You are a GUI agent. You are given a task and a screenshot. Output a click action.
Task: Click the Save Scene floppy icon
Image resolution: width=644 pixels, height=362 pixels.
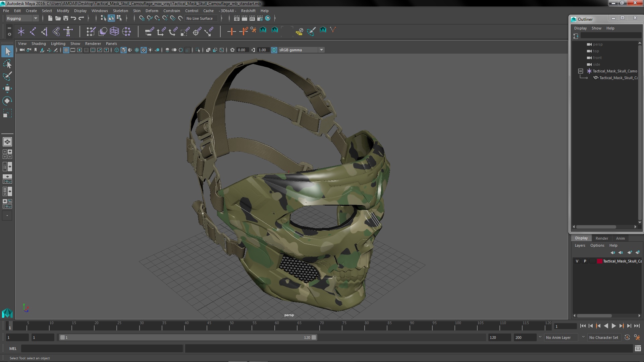tap(66, 18)
